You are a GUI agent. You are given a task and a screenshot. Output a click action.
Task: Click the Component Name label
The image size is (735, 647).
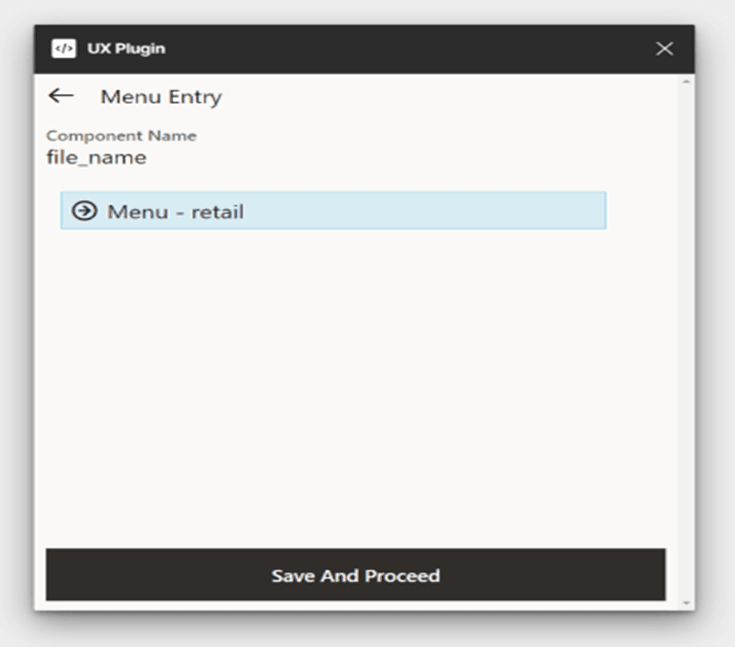tap(121, 136)
